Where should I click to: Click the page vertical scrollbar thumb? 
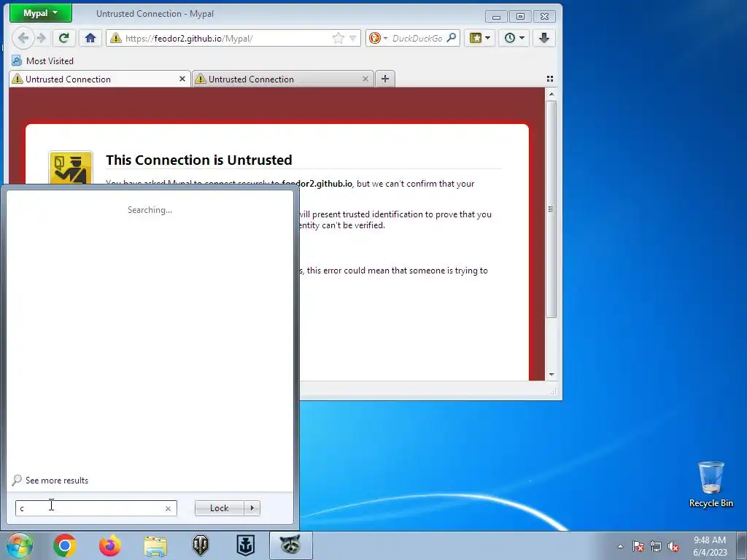click(x=551, y=209)
